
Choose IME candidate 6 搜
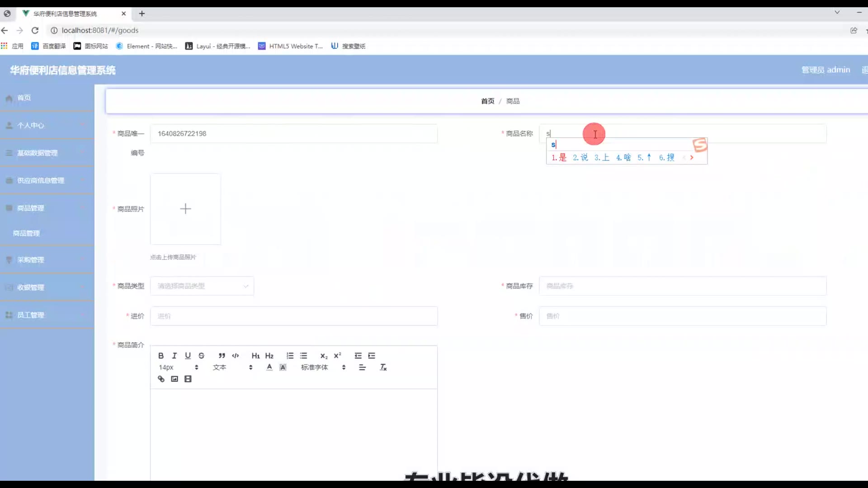(666, 158)
